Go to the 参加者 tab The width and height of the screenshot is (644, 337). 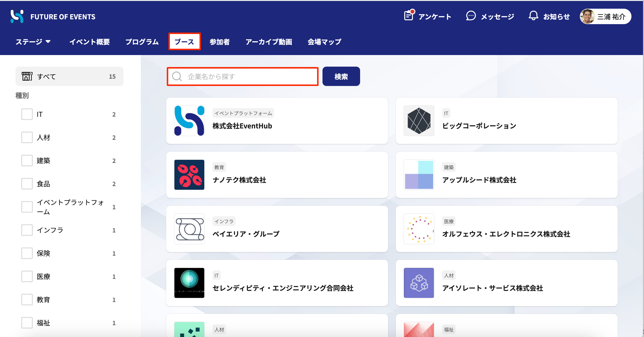(x=219, y=42)
